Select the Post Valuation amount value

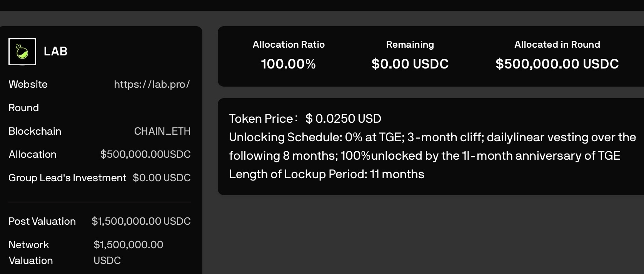point(141,221)
